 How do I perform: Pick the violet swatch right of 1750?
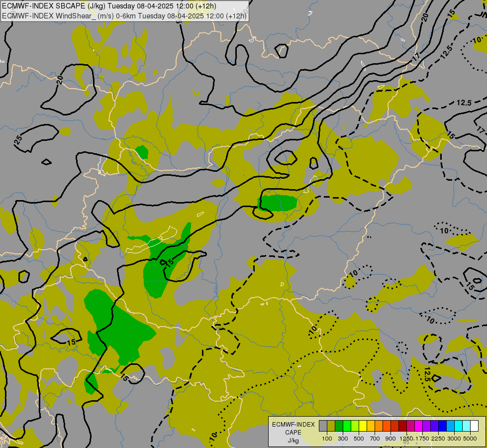tap(427, 426)
